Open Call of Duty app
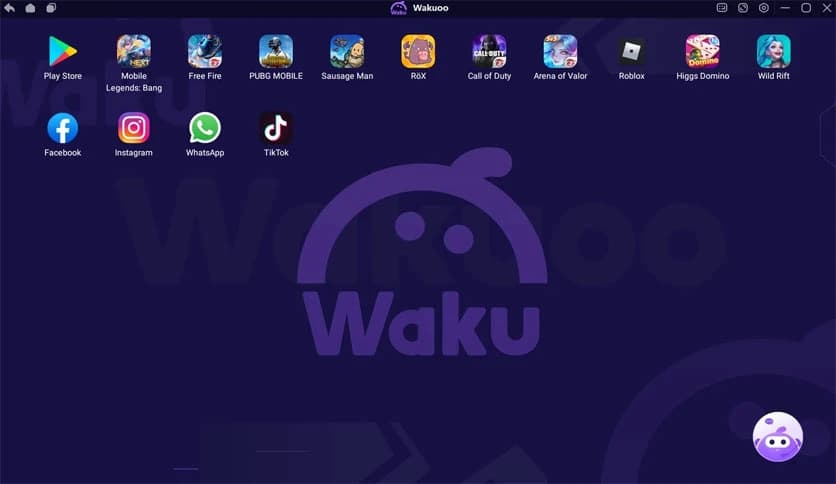Screen dimensions: 836x484 pos(489,51)
